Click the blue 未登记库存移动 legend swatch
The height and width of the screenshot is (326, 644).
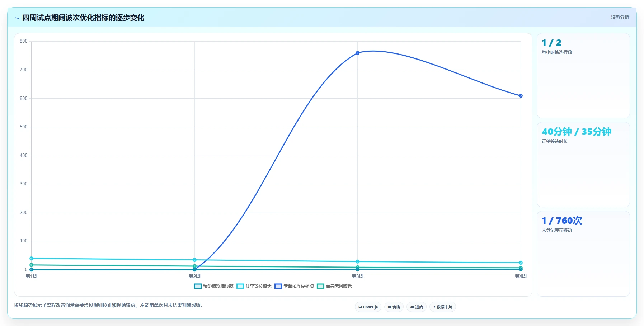coord(278,286)
